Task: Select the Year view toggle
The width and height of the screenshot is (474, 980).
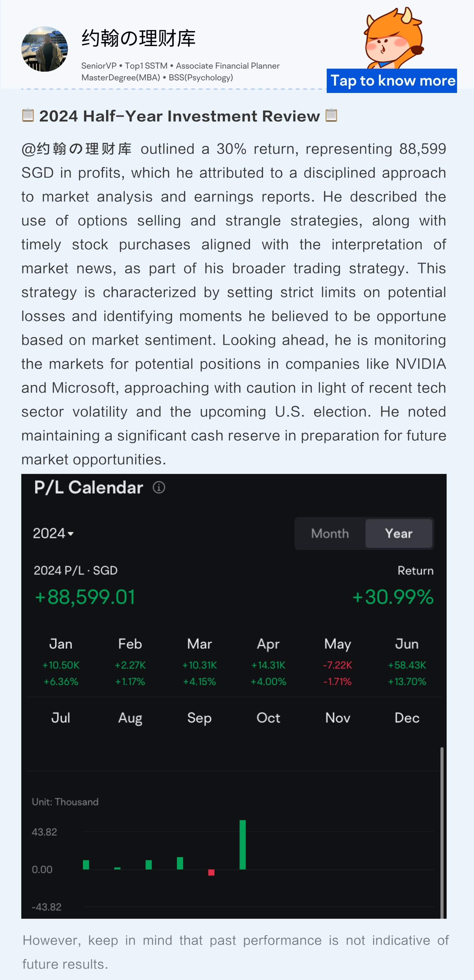Action: 399,533
